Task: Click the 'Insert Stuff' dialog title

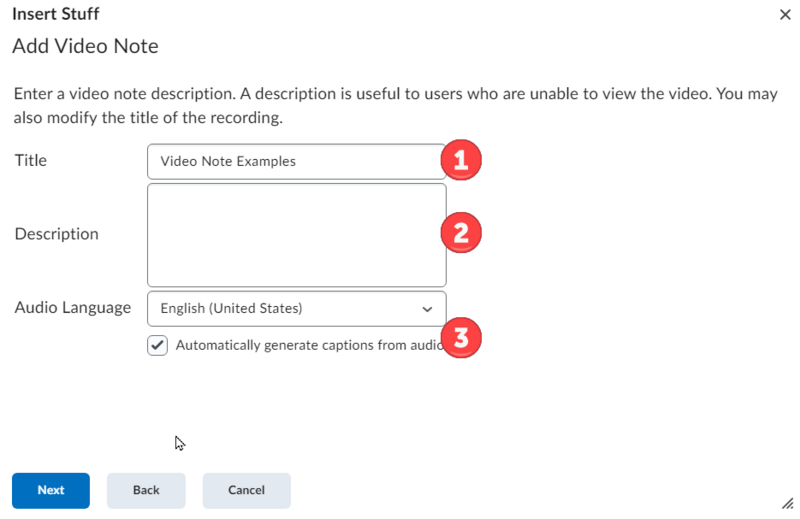Action: [55, 15]
